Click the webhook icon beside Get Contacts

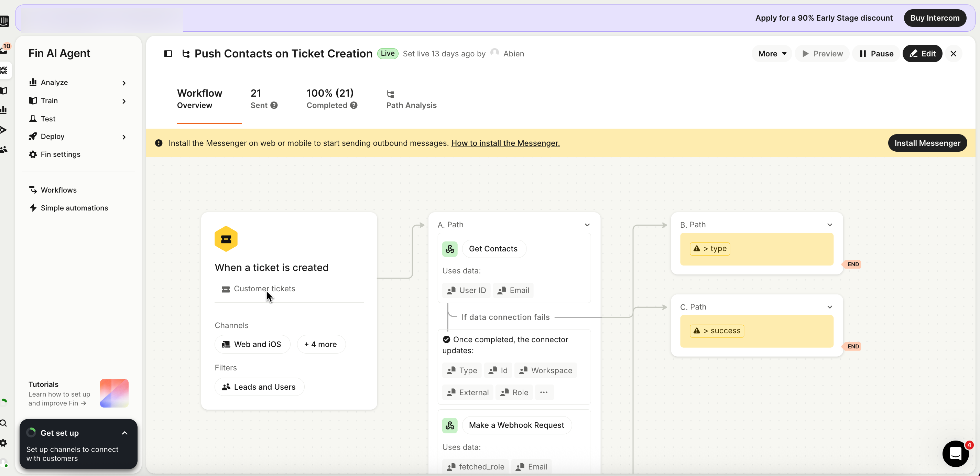(450, 249)
